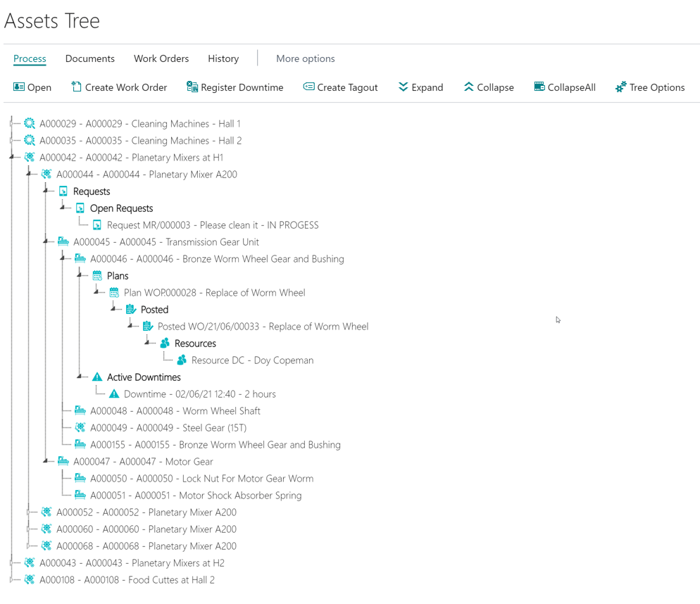Image resolution: width=700 pixels, height=604 pixels.
Task: Click the Plans calendar icon
Action: tap(96, 275)
